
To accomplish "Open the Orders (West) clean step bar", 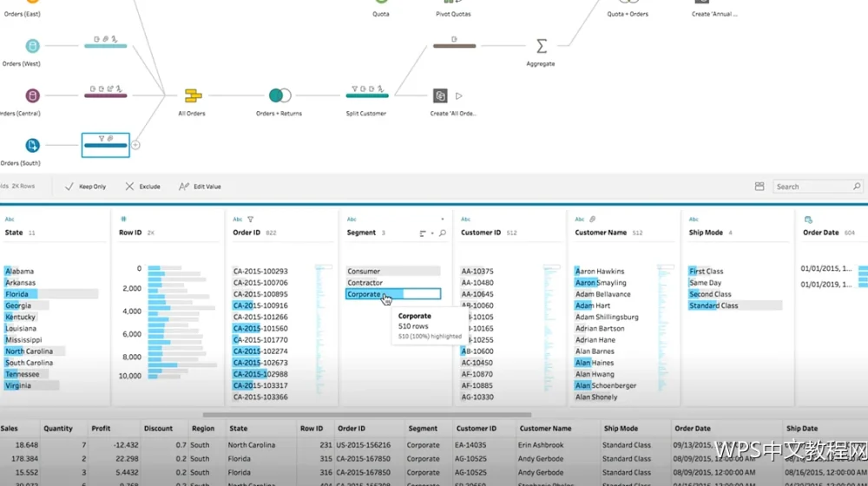I will coord(105,46).
